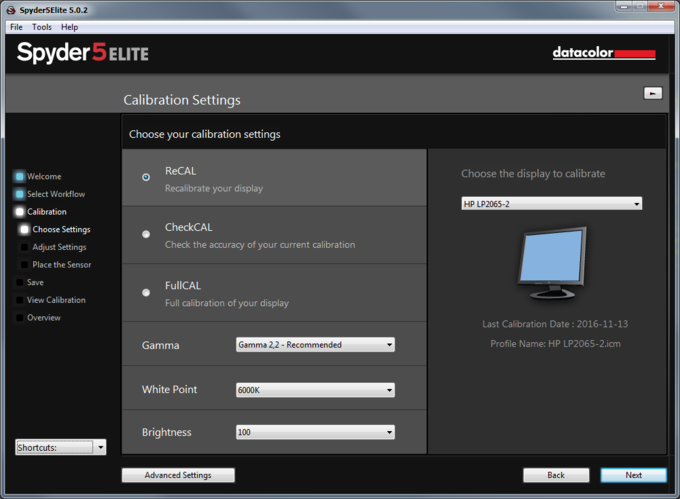Click the Advanced Settings button
Image resolution: width=680 pixels, height=499 pixels.
click(x=178, y=475)
